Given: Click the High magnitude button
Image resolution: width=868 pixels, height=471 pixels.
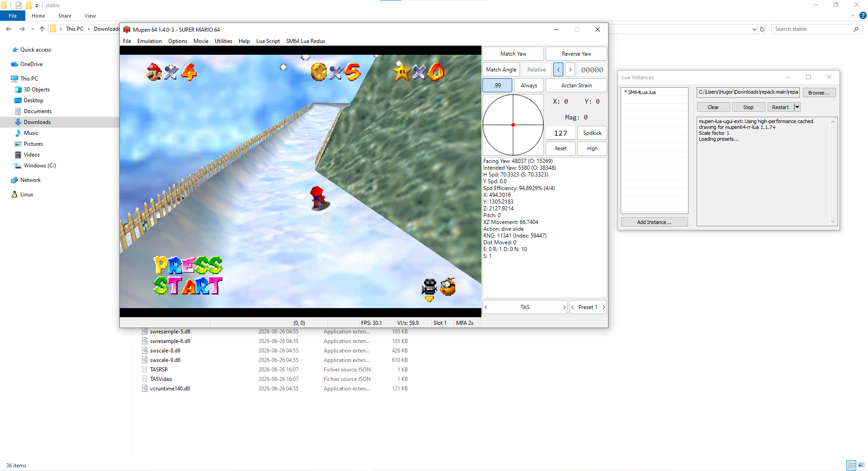Looking at the screenshot, I should click(592, 148).
